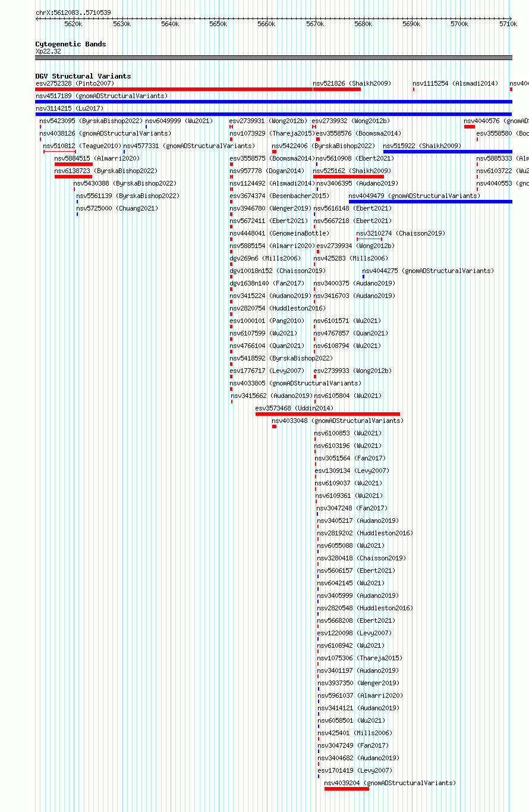529x812 pixels.
Task: Select dgv10018n152 (Chaisson2019) variant label
Action: click(278, 271)
